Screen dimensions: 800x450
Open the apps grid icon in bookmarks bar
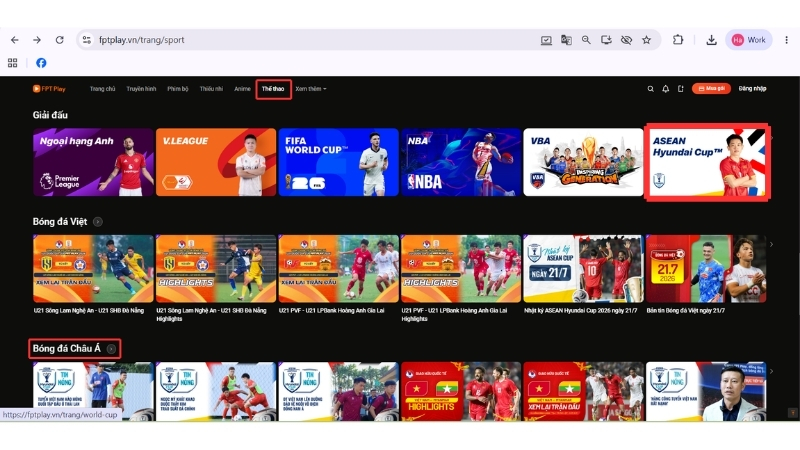pos(13,63)
